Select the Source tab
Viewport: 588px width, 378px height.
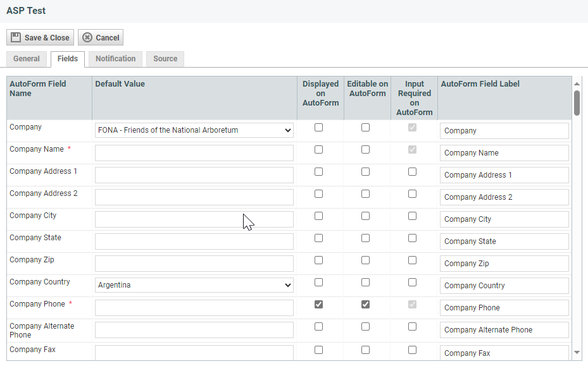click(x=165, y=59)
